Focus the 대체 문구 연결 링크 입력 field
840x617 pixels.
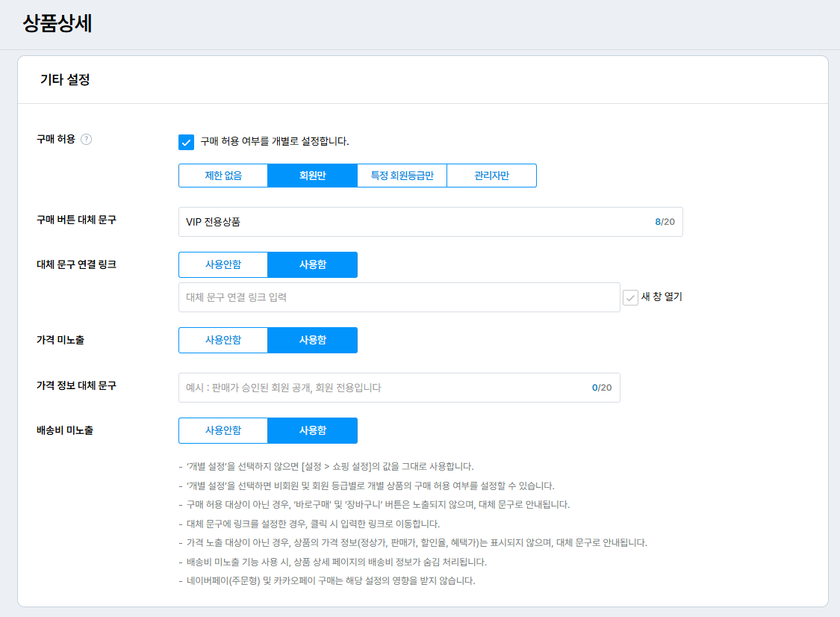(399, 297)
